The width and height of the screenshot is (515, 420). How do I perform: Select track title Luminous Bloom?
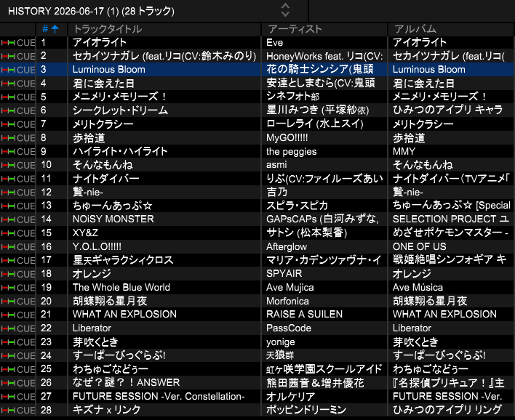coord(108,70)
